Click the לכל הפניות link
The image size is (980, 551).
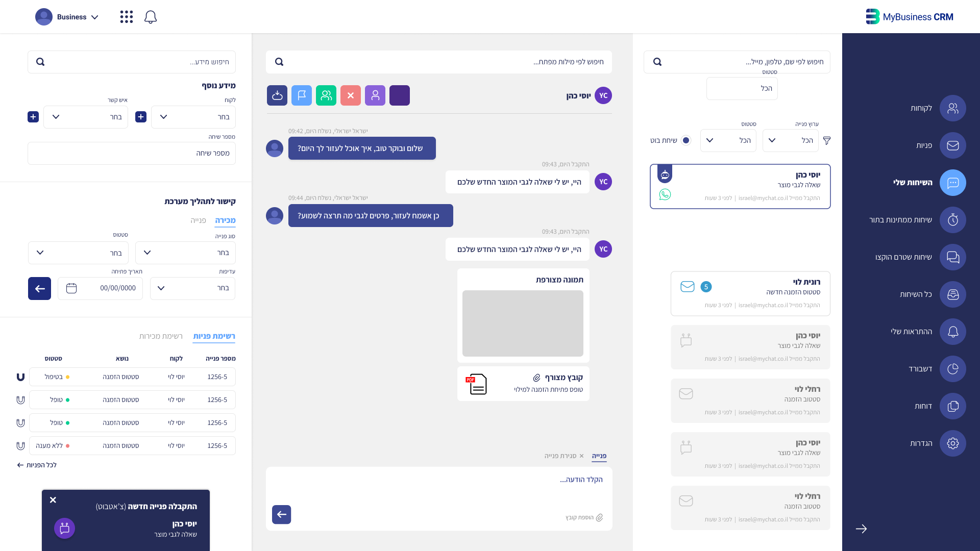point(37,465)
